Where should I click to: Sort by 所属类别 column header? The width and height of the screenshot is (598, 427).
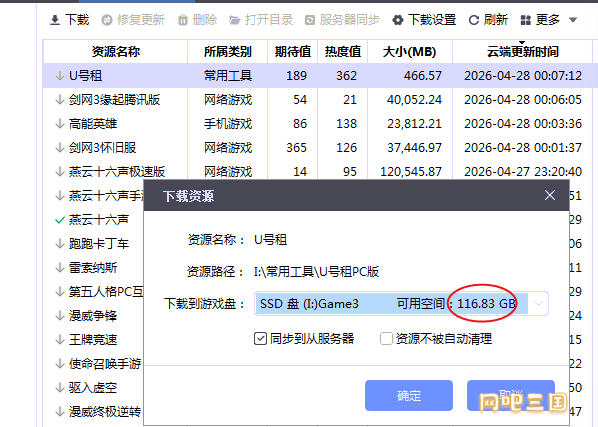pyautogui.click(x=227, y=51)
